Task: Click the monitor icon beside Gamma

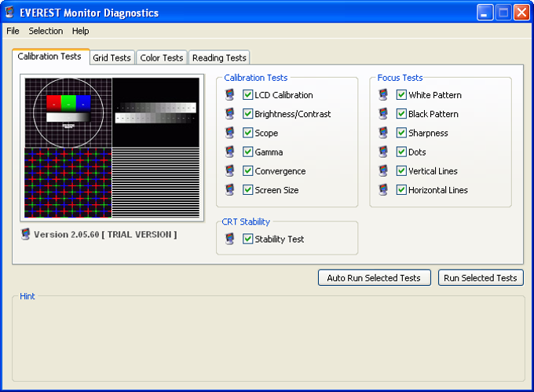Action: (230, 152)
